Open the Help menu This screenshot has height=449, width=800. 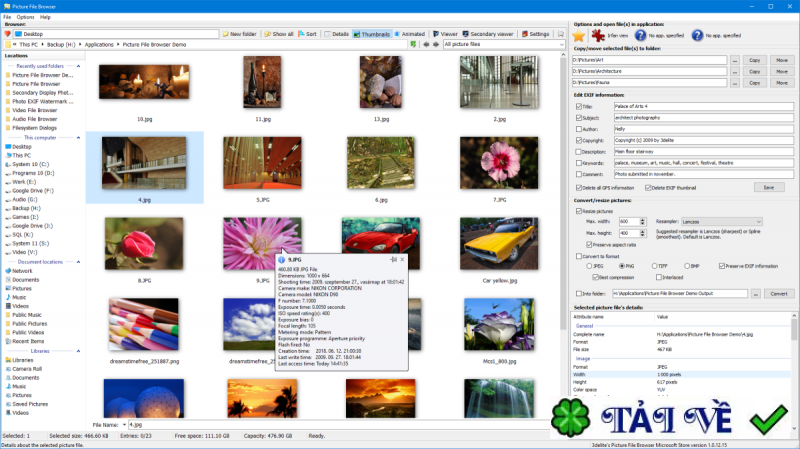coord(45,17)
